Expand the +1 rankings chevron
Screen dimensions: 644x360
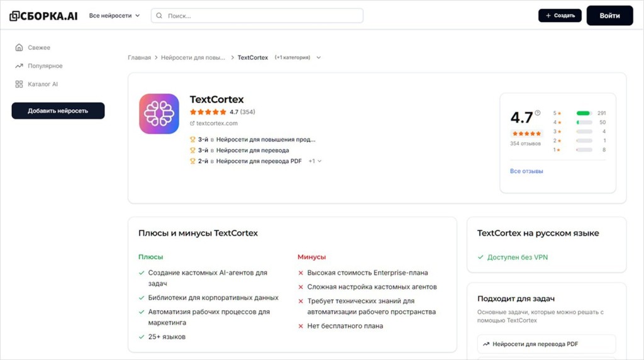(x=319, y=161)
